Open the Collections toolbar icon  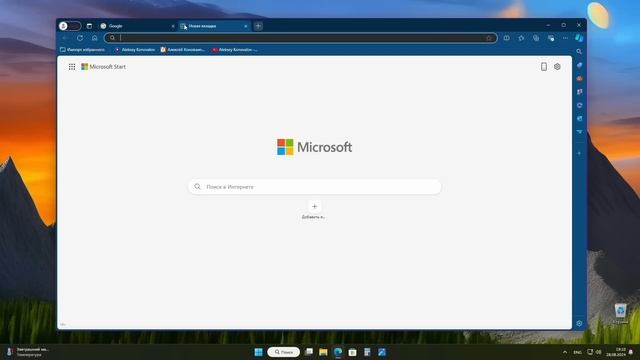point(536,38)
